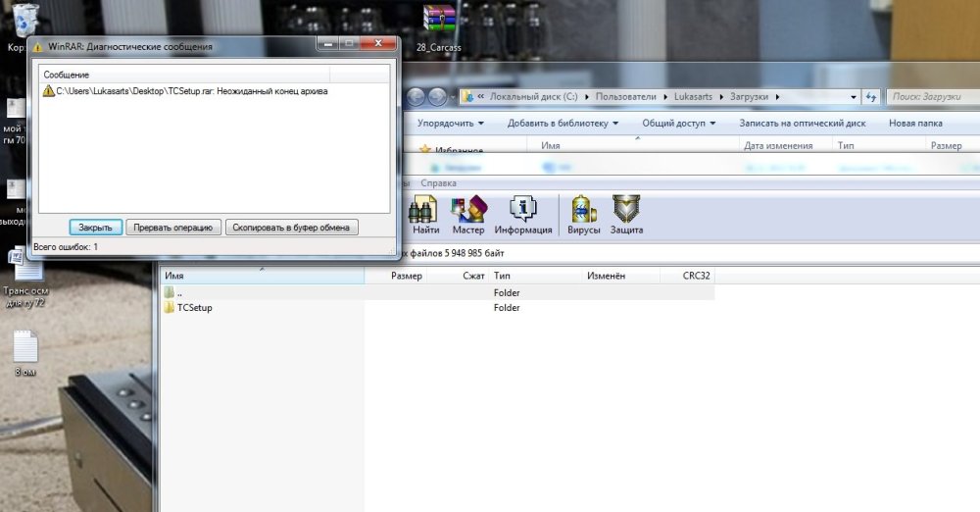This screenshot has height=512, width=980.
Task: Click Записать на оптический диск
Action: (802, 124)
